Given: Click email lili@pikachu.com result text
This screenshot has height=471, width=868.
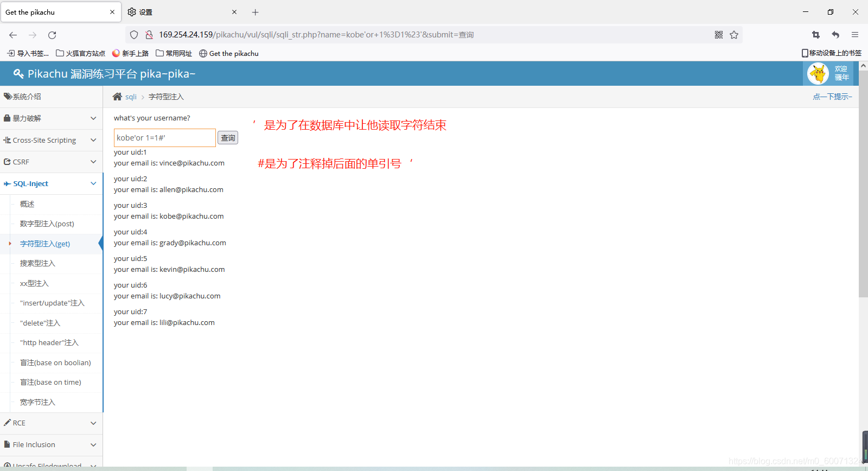Looking at the screenshot, I should (x=187, y=322).
